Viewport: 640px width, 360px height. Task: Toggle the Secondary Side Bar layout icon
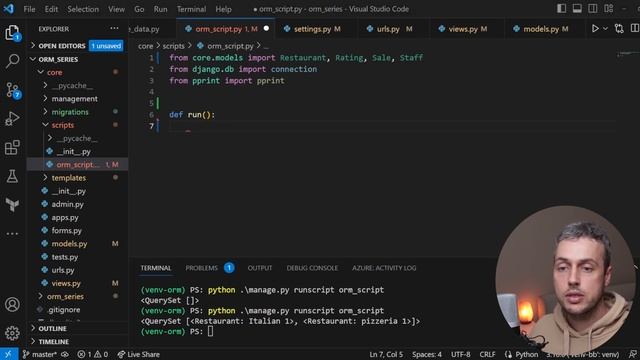click(x=593, y=8)
